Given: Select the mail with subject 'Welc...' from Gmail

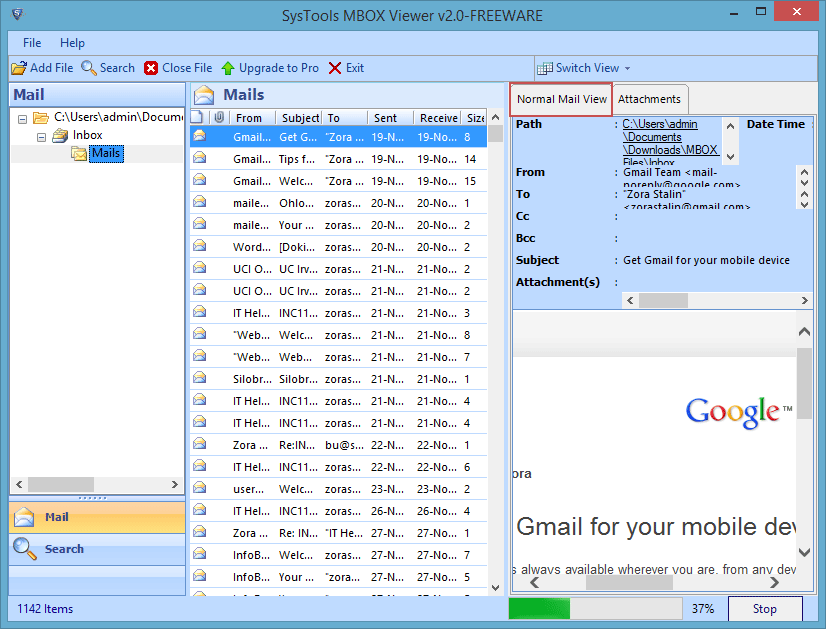Looking at the screenshot, I should [x=338, y=181].
